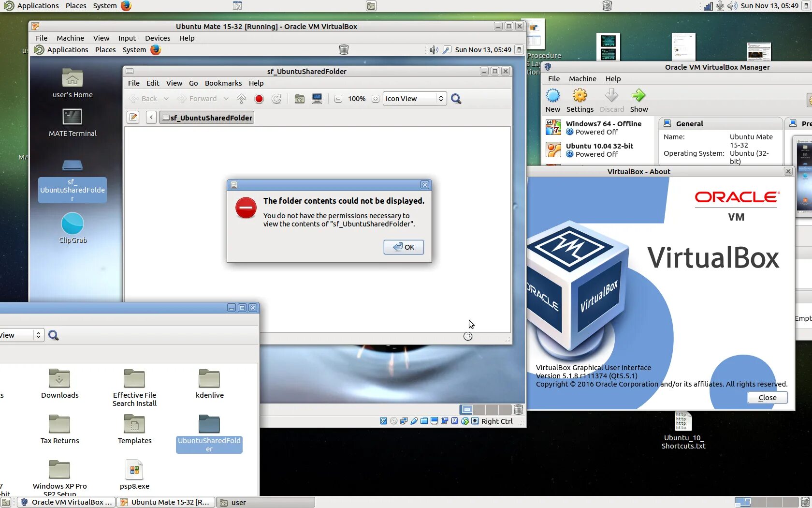Expand the Back history dropdown arrow
This screenshot has width=812, height=508.
point(166,98)
